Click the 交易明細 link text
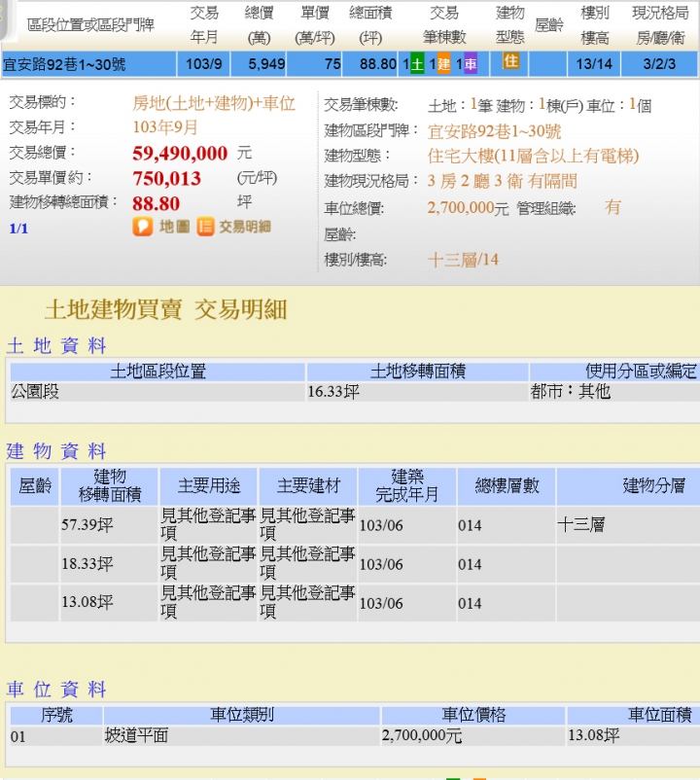 click(245, 227)
